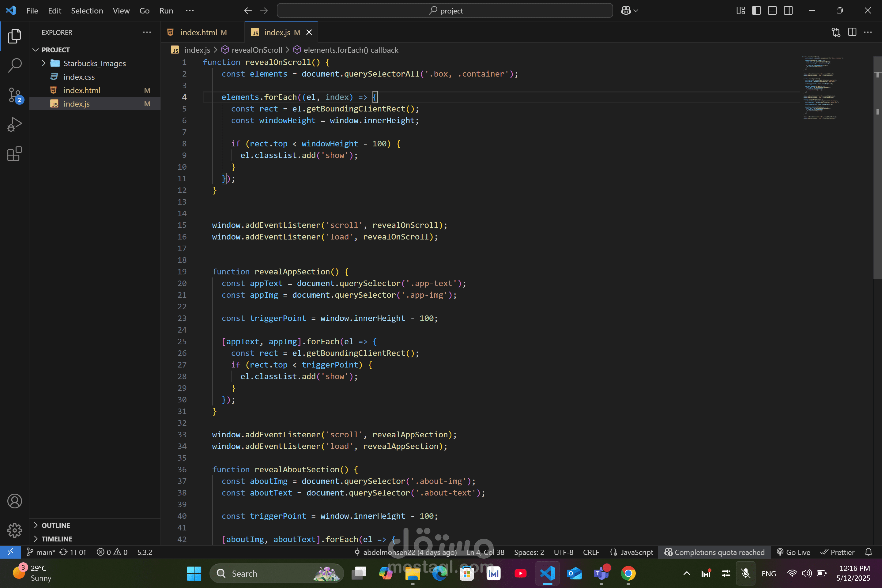
Task: Click the Manage gear icon
Action: click(14, 530)
